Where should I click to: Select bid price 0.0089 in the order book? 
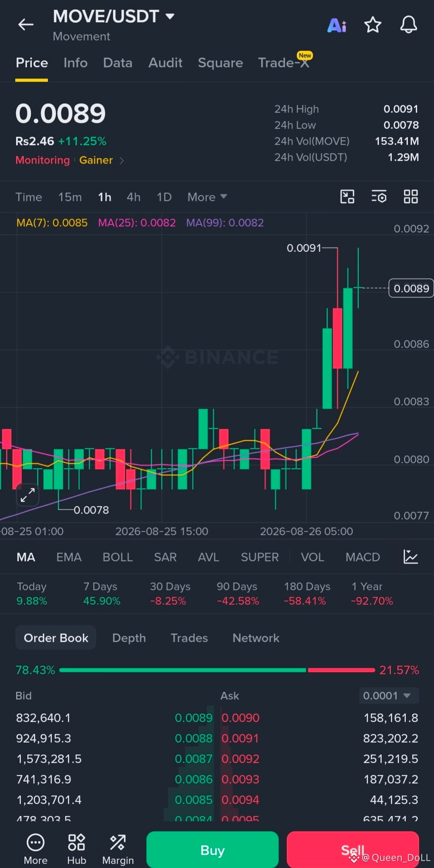click(x=194, y=718)
